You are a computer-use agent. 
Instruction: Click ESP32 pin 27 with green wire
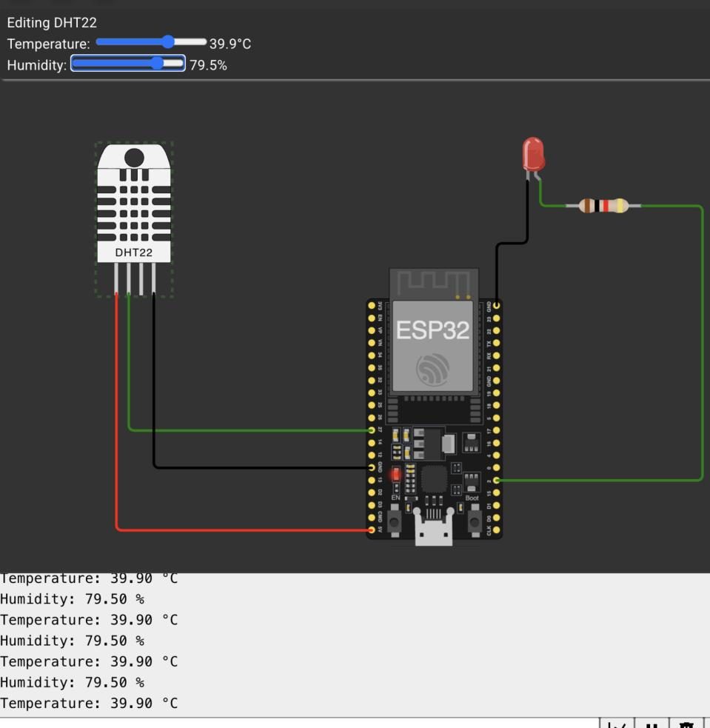(372, 430)
